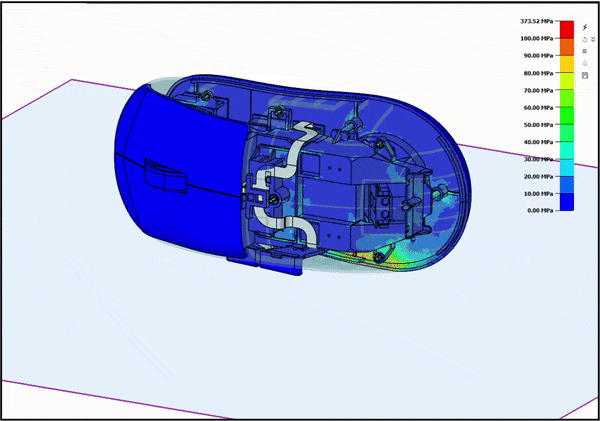Click the bright green 50–60 MPa legend band
Viewport: 600px width, 421px height.
click(x=566, y=116)
